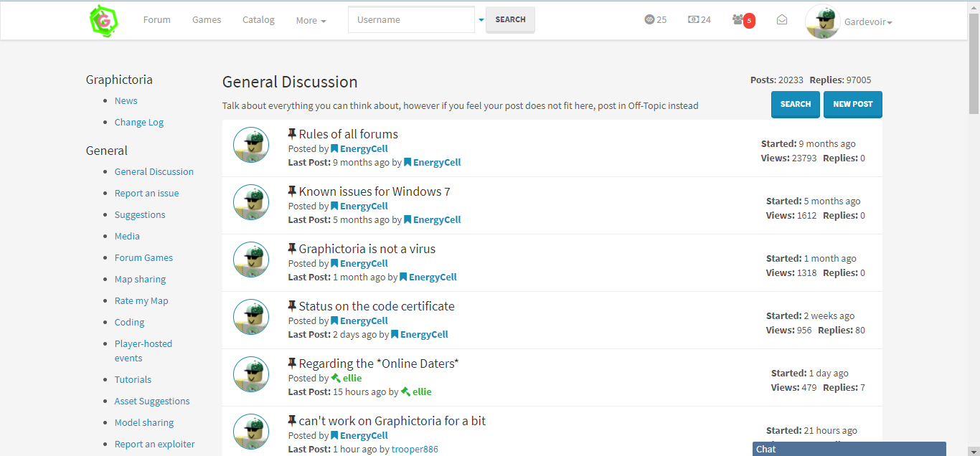This screenshot has width=980, height=456.
Task: Click the Gardevoir profile avatar in navbar
Action: point(823,22)
